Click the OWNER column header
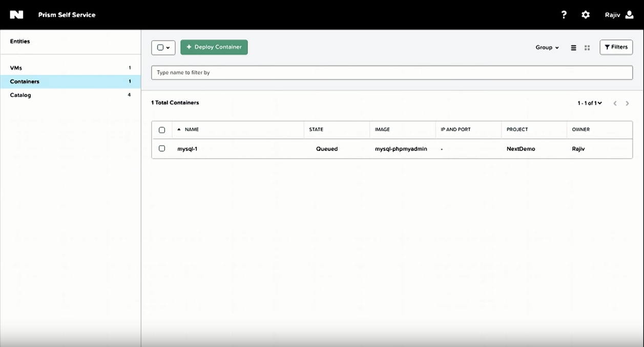 point(581,129)
